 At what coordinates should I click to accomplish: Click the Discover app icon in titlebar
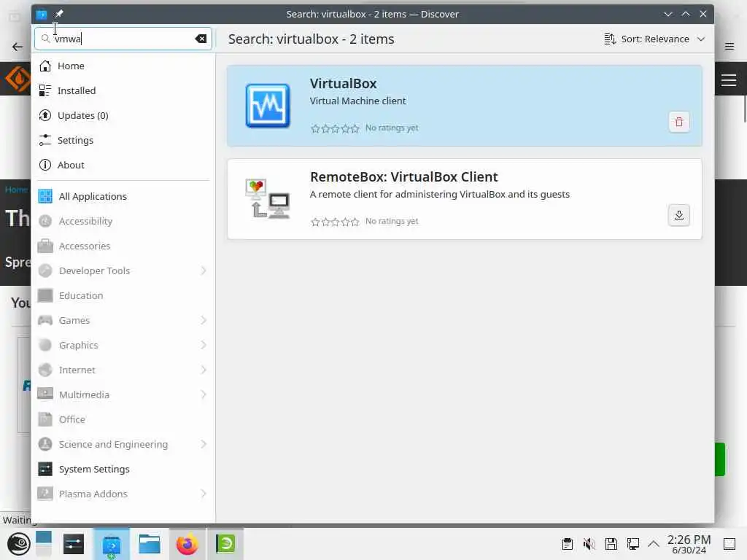(42, 15)
